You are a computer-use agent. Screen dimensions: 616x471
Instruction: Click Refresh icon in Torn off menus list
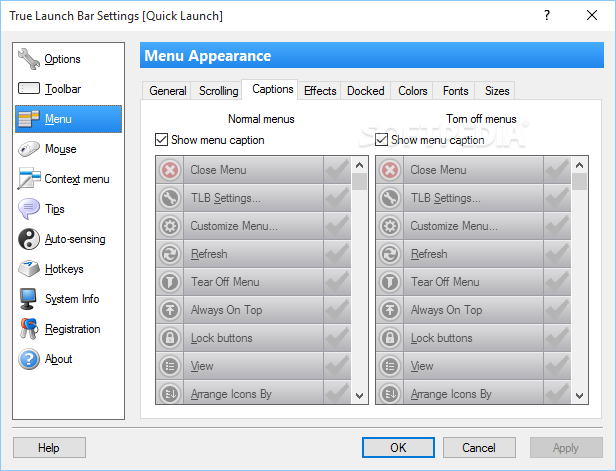pos(390,254)
